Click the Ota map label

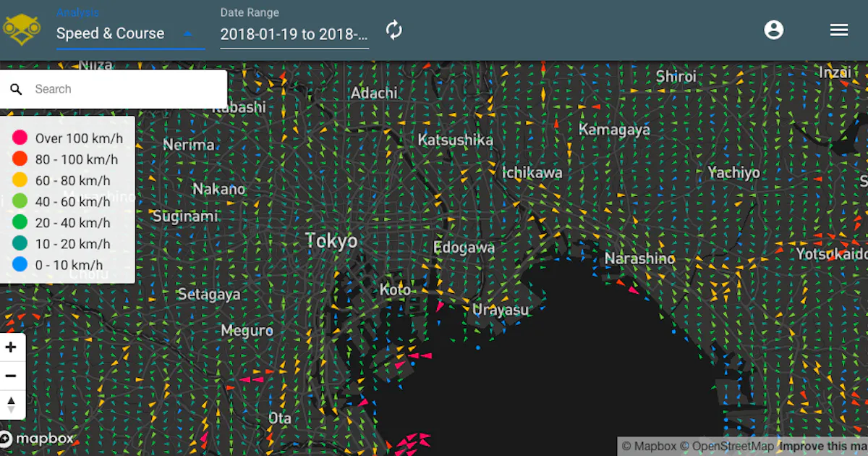pyautogui.click(x=280, y=418)
